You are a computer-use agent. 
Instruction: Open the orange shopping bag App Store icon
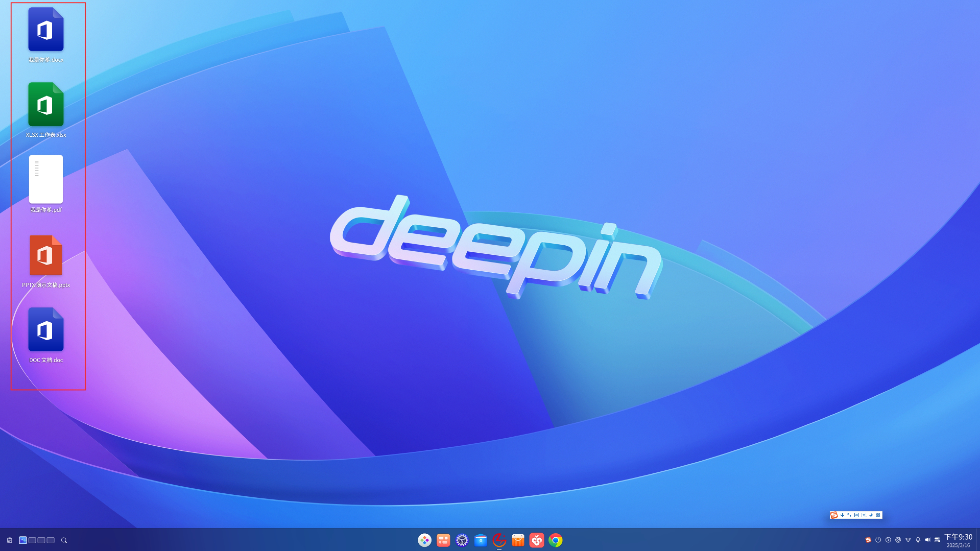point(518,540)
